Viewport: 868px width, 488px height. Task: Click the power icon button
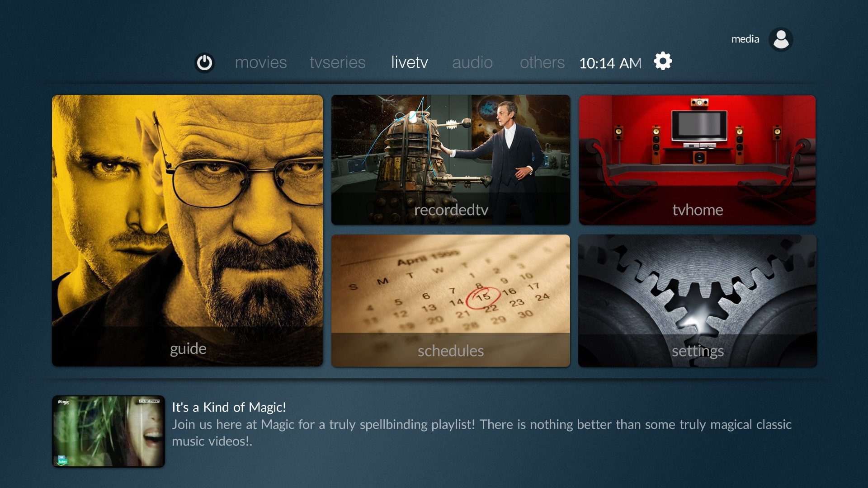point(204,62)
